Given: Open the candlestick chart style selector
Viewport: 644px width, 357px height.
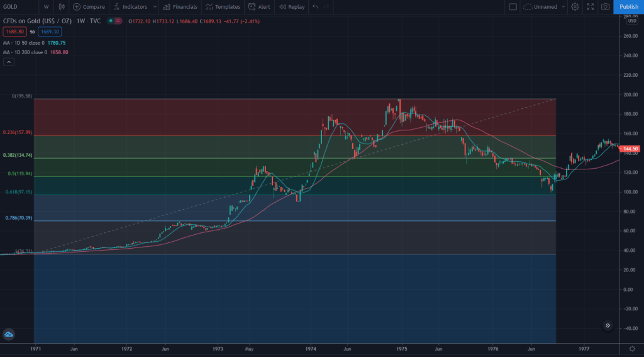Looking at the screenshot, I should [61, 7].
